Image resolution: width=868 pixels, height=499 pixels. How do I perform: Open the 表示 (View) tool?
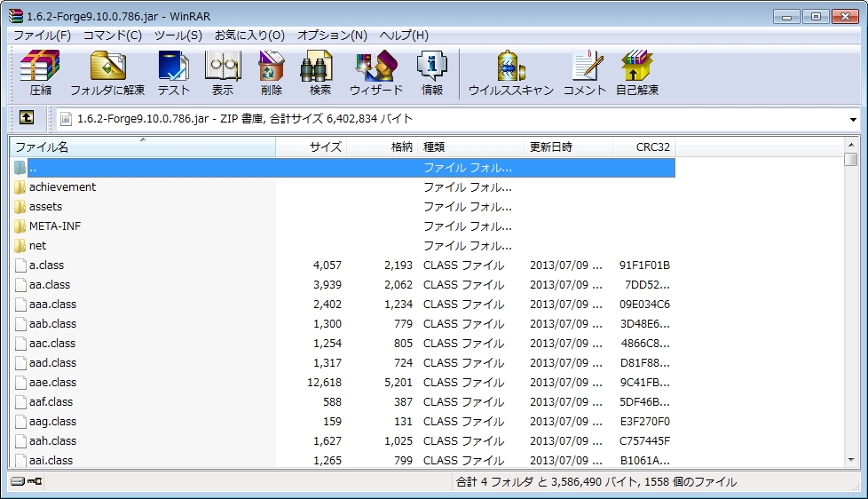(223, 73)
